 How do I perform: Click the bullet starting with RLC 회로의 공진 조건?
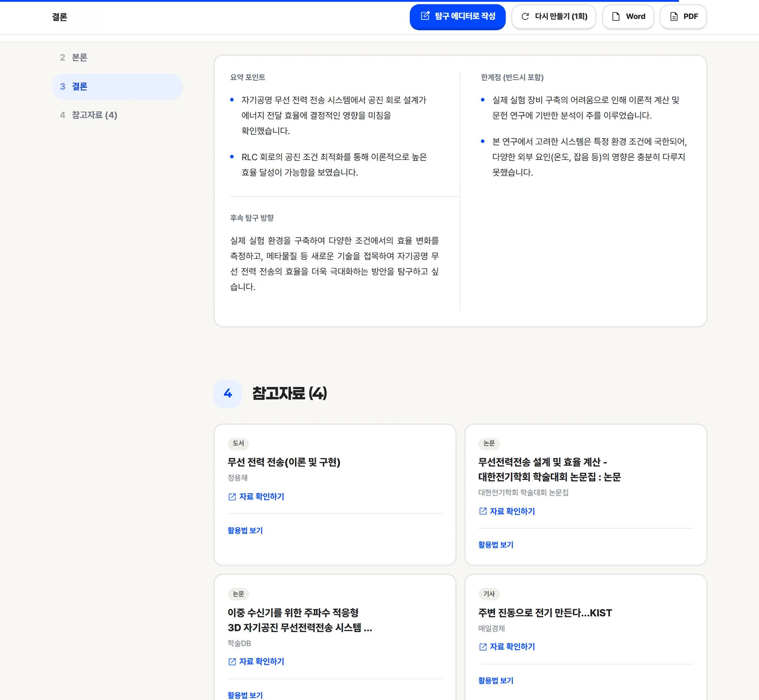[334, 165]
